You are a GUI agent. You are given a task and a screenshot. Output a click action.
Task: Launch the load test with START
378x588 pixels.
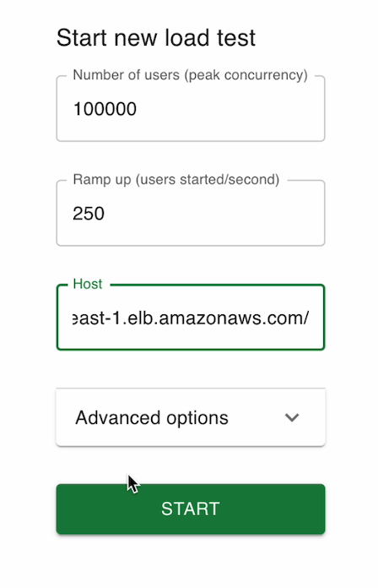[191, 509]
